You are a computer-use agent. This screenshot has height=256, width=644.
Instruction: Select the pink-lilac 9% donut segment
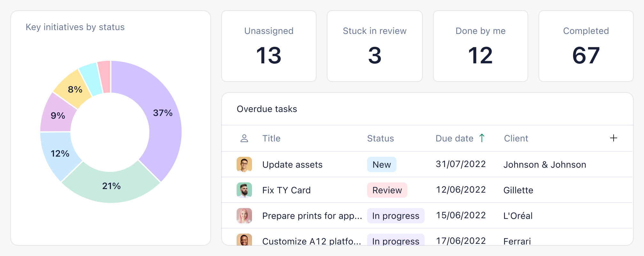[58, 116]
